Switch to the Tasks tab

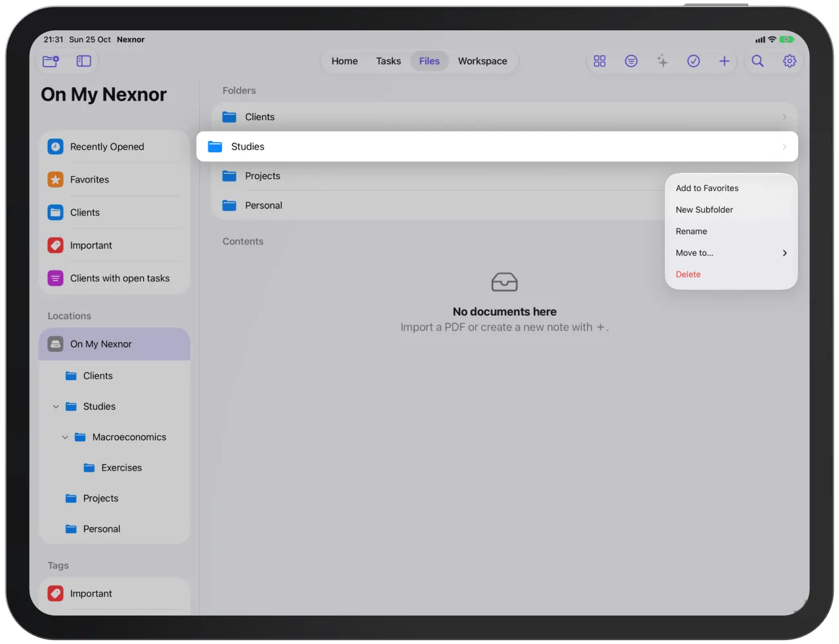click(389, 61)
